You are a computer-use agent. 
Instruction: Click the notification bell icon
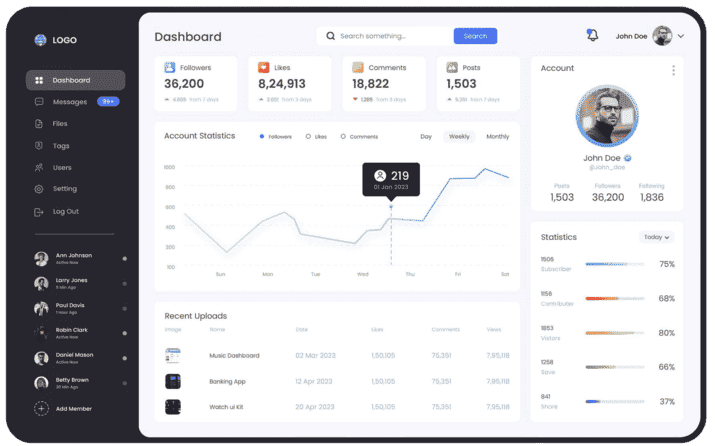tap(592, 36)
